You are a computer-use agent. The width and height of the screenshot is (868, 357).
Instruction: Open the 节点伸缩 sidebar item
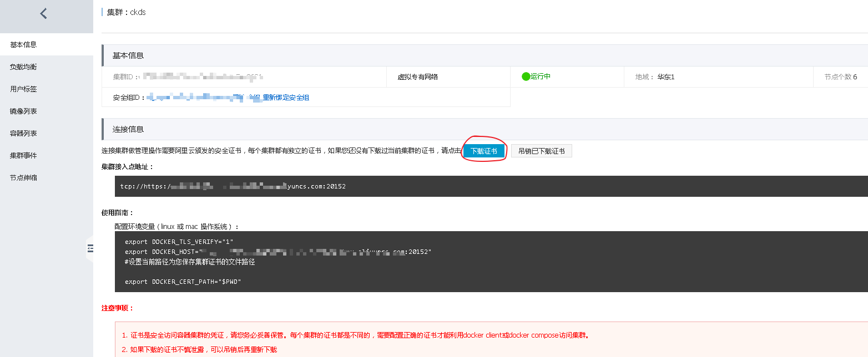[47, 177]
